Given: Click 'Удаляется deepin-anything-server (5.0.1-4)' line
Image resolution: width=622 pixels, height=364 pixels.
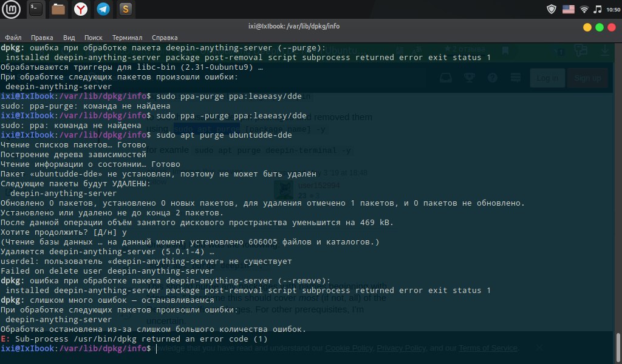Looking at the screenshot, I should (x=107, y=252).
